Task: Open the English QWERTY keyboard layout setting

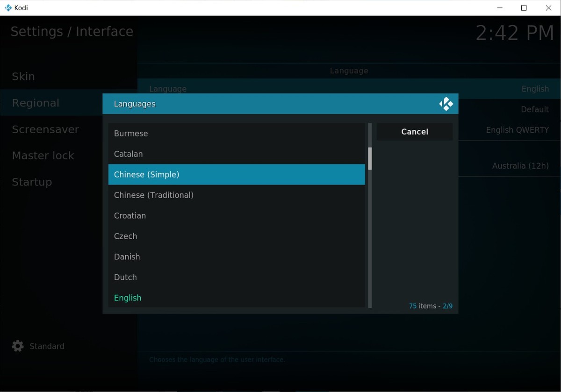Action: (x=518, y=130)
